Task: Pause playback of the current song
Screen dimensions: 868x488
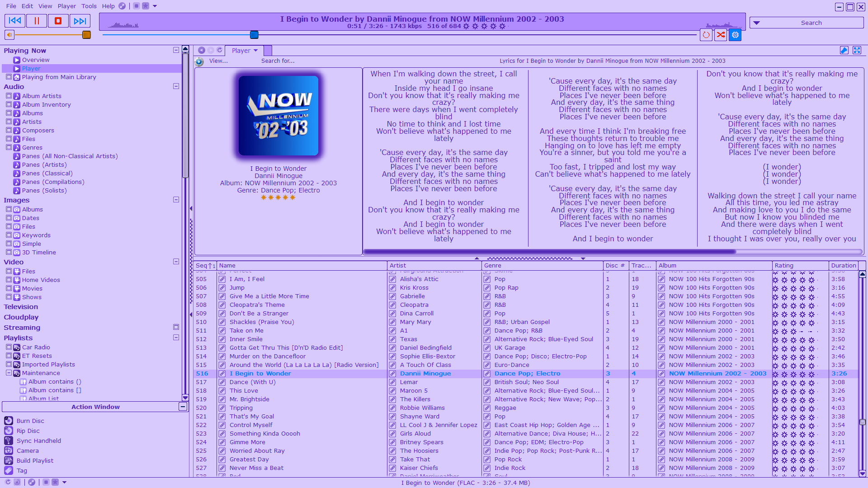Action: click(x=37, y=21)
